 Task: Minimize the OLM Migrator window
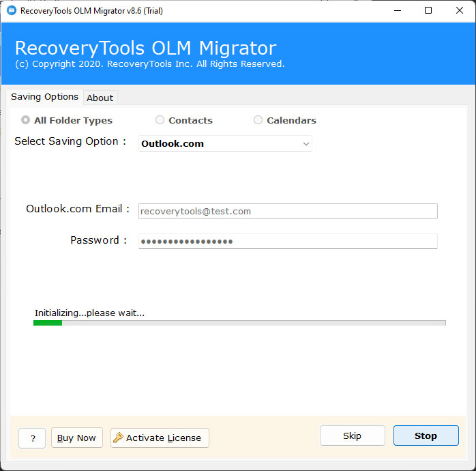[398, 11]
